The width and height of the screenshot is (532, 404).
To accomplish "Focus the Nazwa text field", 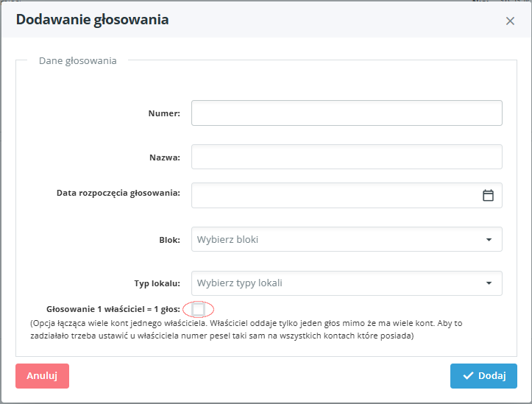I will coord(347,157).
